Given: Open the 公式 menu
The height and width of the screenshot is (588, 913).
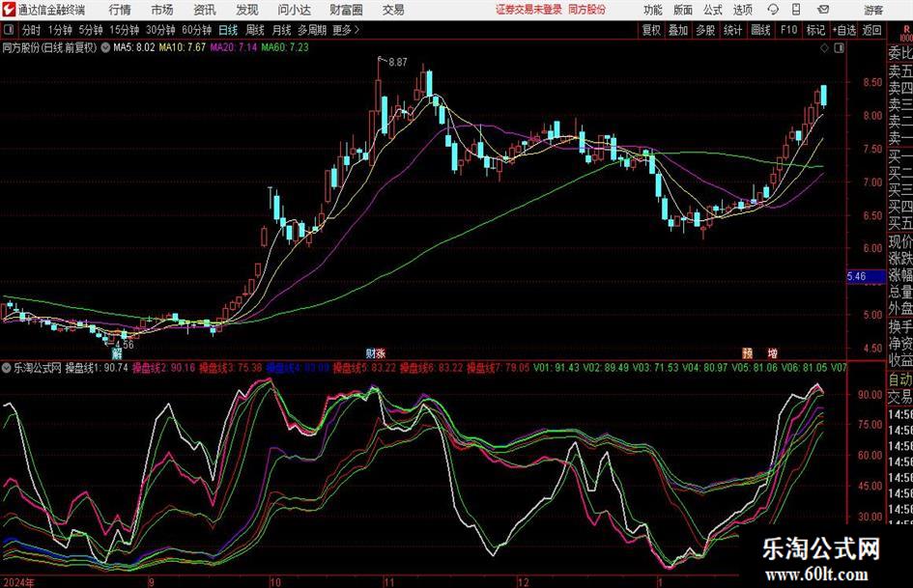Looking at the screenshot, I should (x=713, y=10).
